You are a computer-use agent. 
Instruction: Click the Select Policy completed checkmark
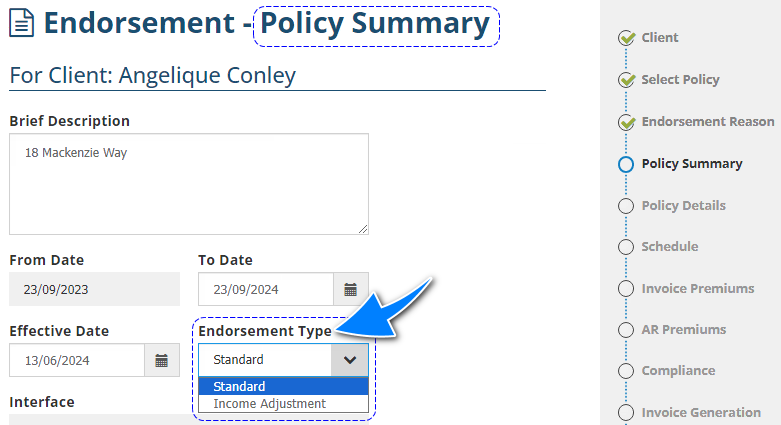coord(627,80)
